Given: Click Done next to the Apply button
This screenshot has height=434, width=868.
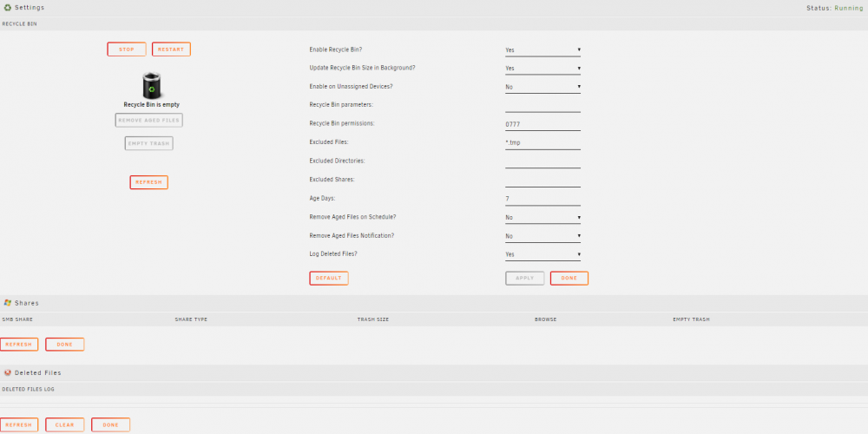Looking at the screenshot, I should click(x=569, y=278).
